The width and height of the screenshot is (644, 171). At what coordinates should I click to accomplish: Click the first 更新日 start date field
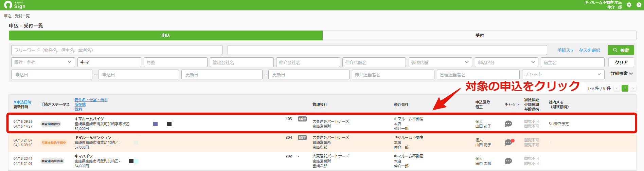point(222,75)
